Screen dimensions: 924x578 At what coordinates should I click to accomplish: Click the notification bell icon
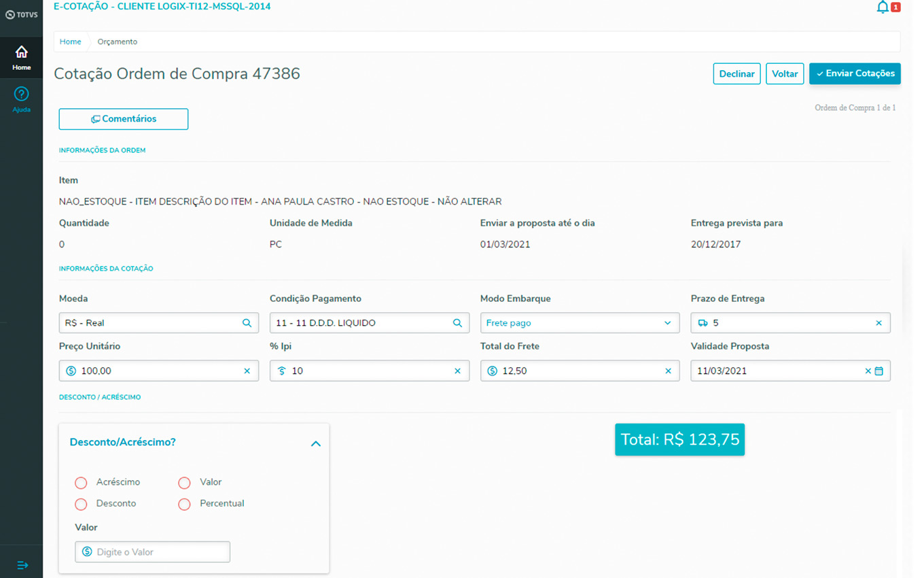pyautogui.click(x=883, y=7)
